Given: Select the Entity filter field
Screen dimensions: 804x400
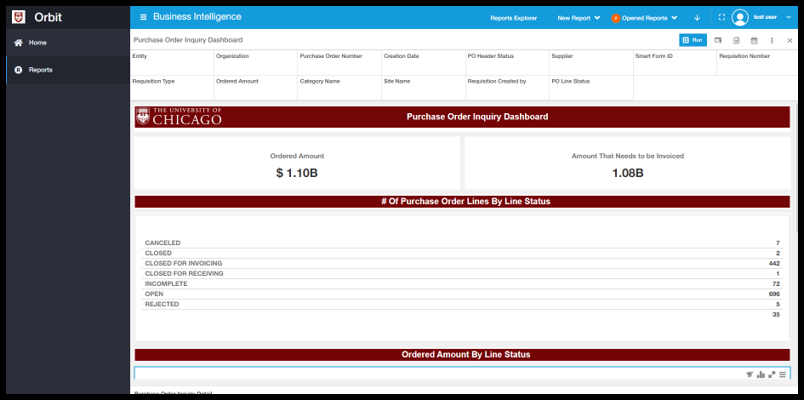Looking at the screenshot, I should pos(172,63).
